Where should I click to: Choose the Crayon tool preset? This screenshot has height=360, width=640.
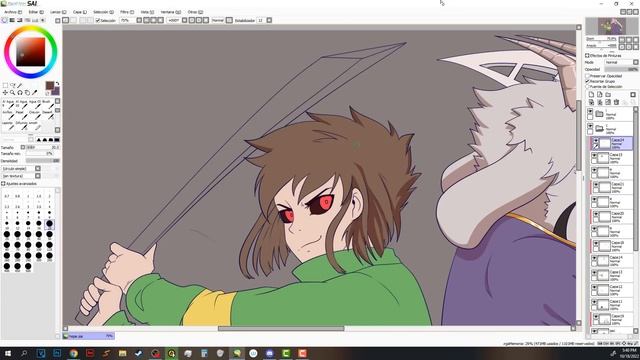pyautogui.click(x=35, y=115)
